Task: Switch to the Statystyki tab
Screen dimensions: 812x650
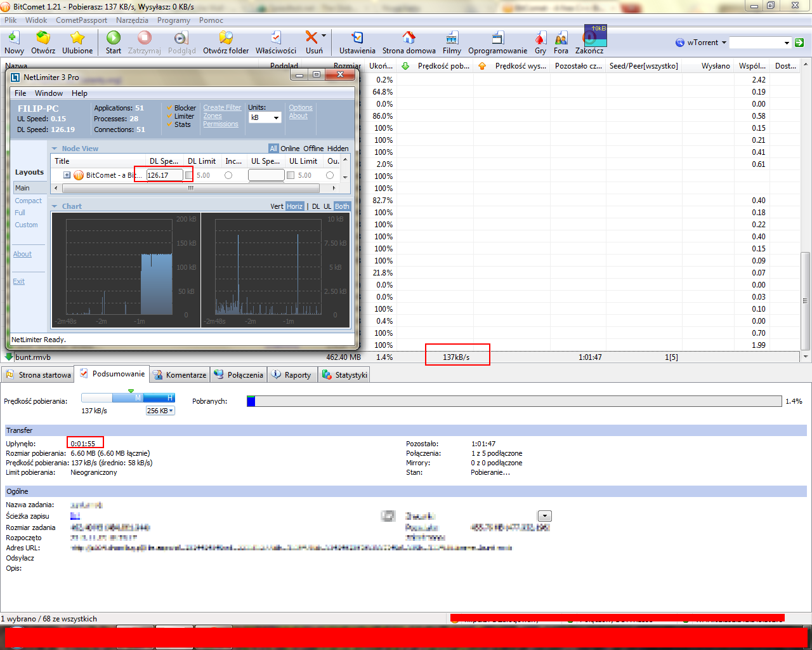Action: (344, 375)
